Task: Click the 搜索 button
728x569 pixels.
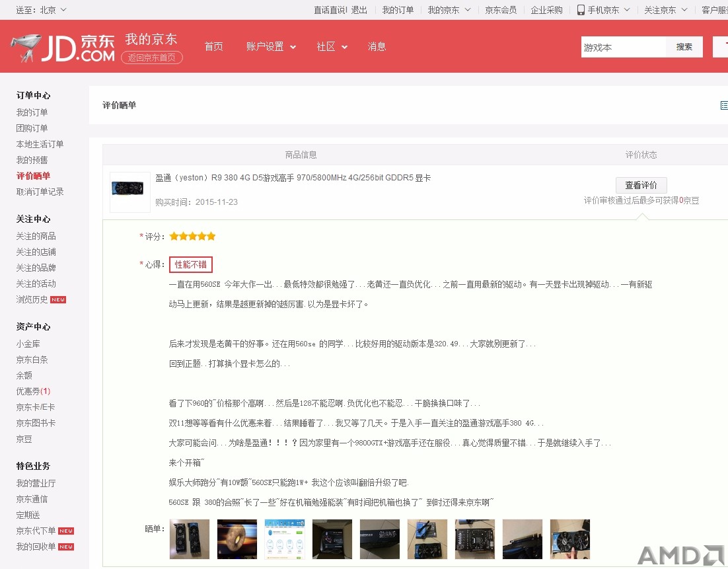Action: 684,47
